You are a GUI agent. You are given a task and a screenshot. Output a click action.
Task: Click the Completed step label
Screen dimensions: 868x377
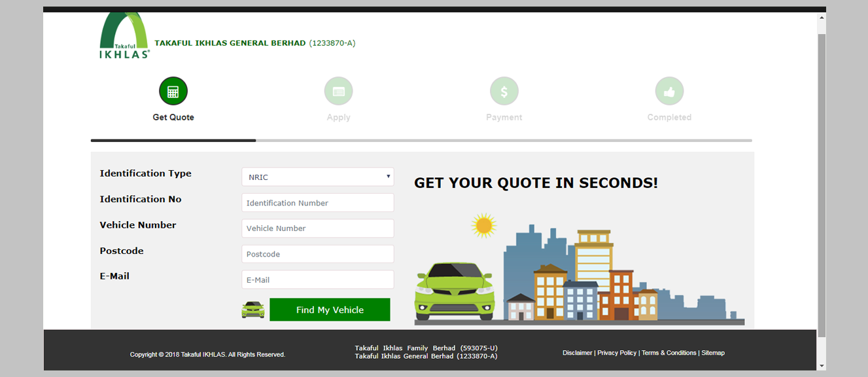(x=669, y=117)
